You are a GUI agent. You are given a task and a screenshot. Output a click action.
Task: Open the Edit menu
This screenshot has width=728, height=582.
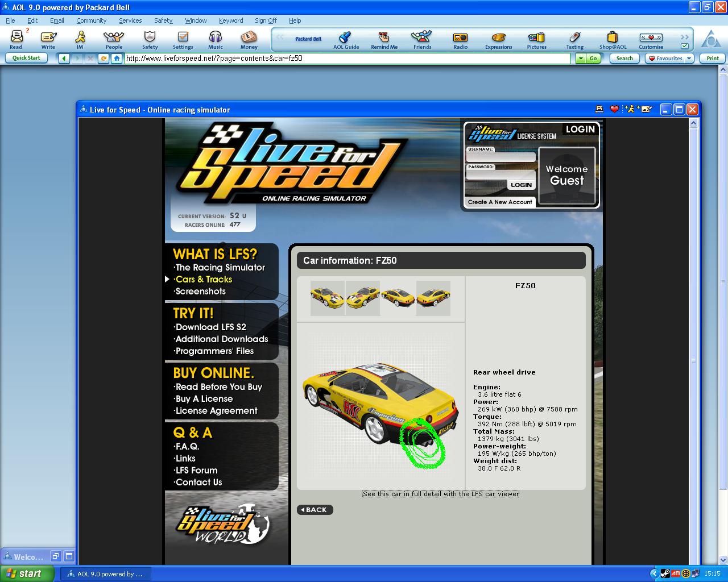(32, 20)
